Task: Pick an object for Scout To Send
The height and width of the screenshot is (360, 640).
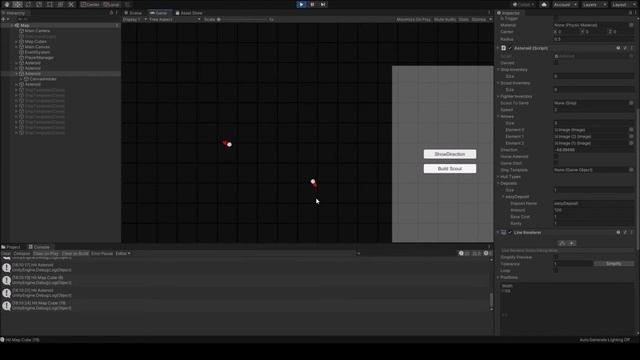Action: (x=631, y=103)
